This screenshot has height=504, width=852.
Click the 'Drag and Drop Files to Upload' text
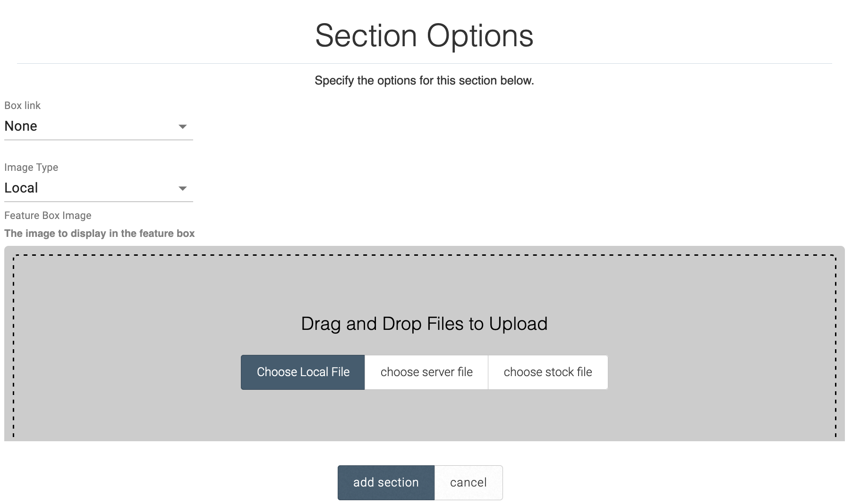coord(424,324)
